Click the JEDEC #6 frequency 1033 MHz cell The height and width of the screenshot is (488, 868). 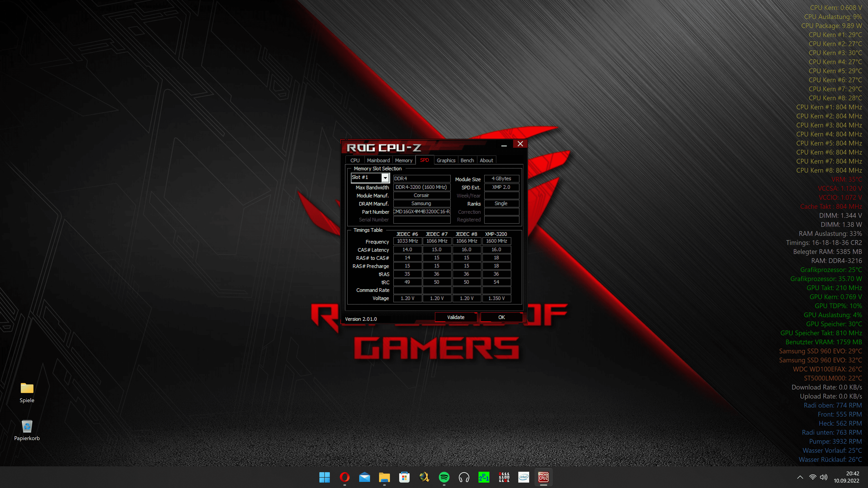pyautogui.click(x=407, y=241)
